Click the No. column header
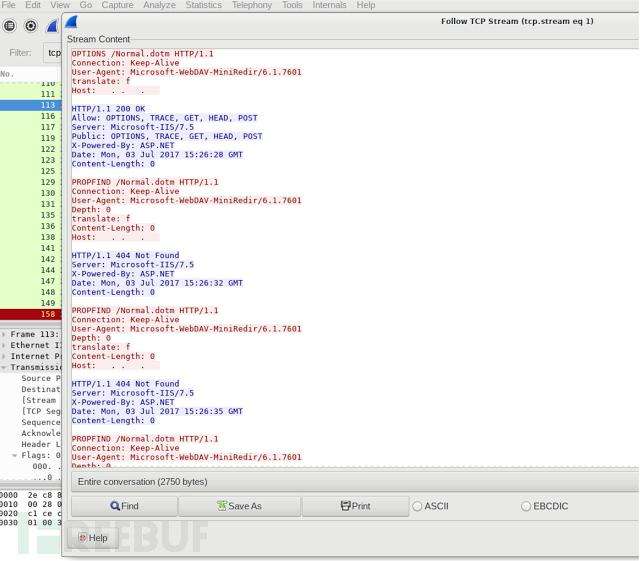Viewport: 640px width, 561px height. point(31,74)
